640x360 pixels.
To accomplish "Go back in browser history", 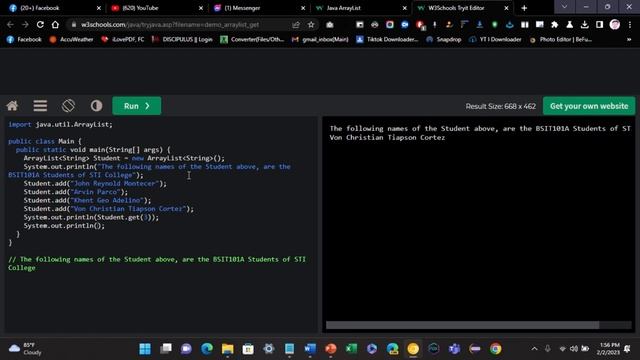I will (10, 24).
